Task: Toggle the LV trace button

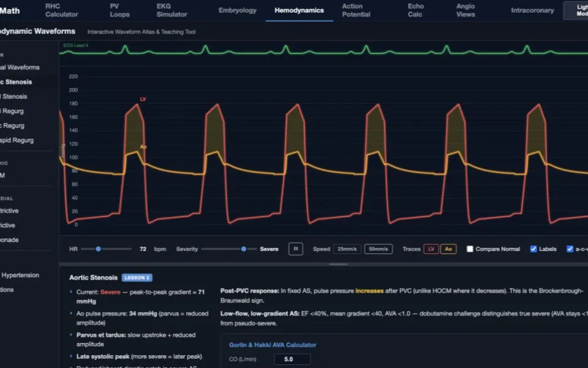Action: tap(431, 249)
